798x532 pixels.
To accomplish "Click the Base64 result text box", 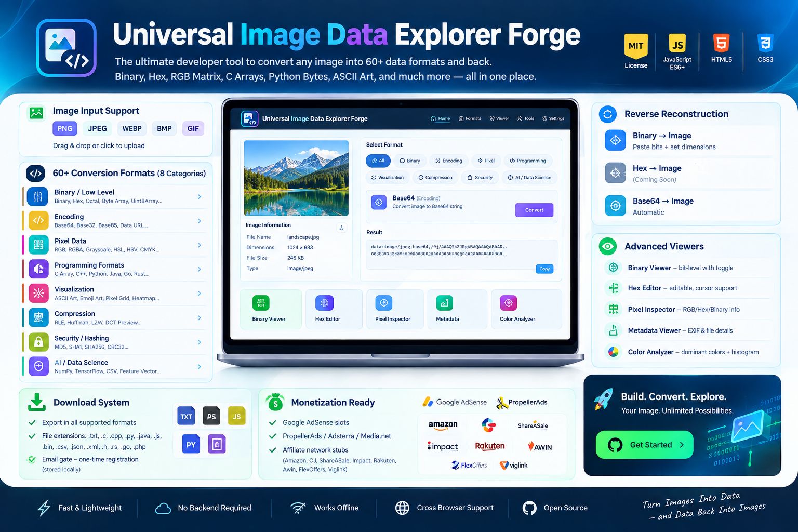I will point(461,255).
